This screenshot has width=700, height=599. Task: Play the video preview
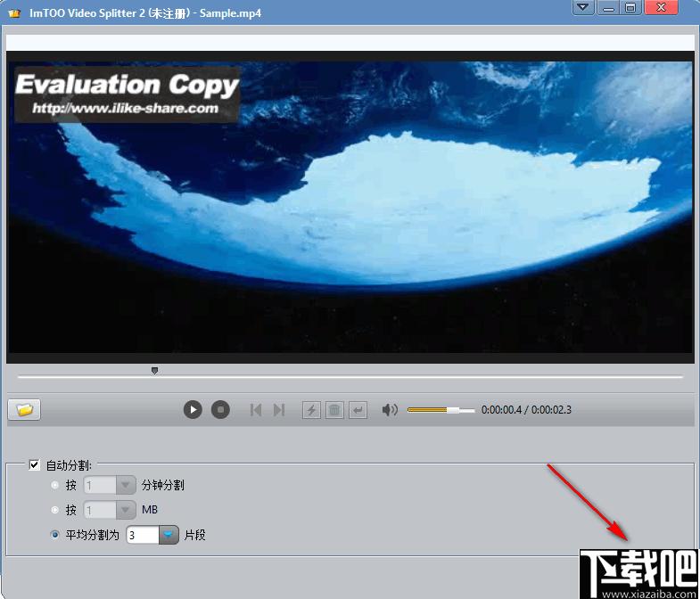pyautogui.click(x=193, y=409)
